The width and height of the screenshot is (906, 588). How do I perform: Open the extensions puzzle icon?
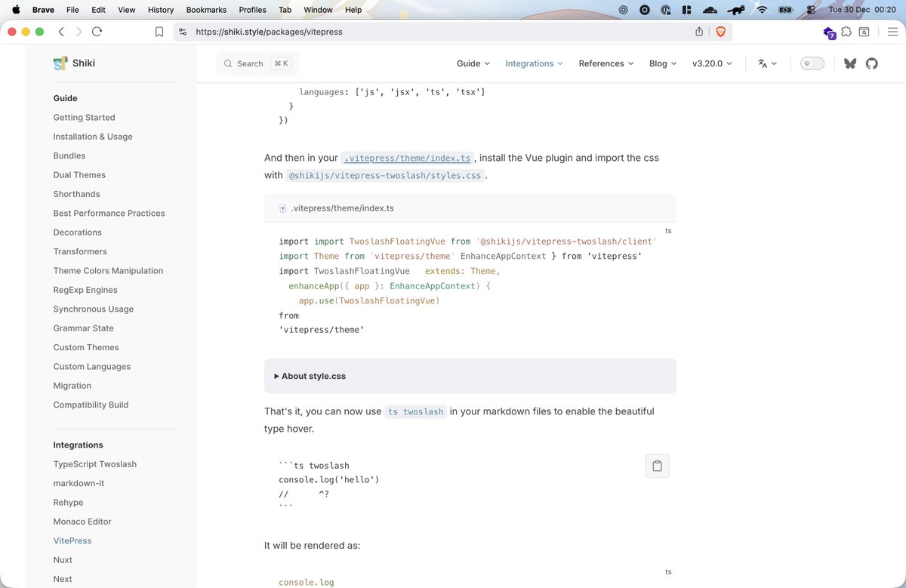[x=846, y=32]
